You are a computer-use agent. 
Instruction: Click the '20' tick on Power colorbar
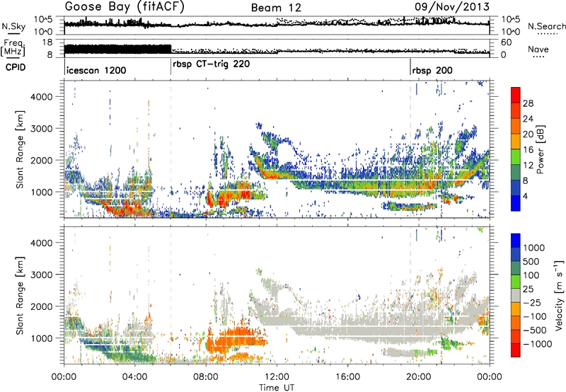[x=528, y=134]
